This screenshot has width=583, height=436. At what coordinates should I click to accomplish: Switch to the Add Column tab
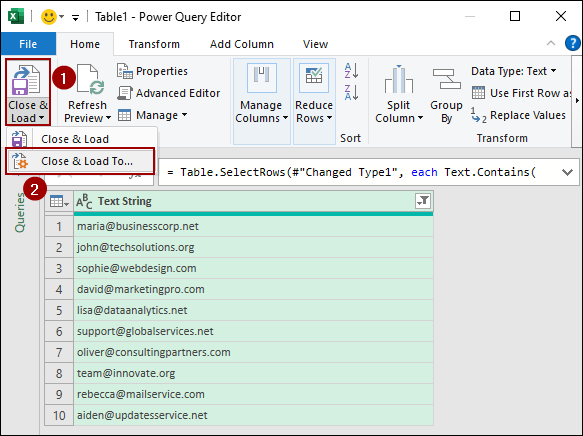coord(242,44)
